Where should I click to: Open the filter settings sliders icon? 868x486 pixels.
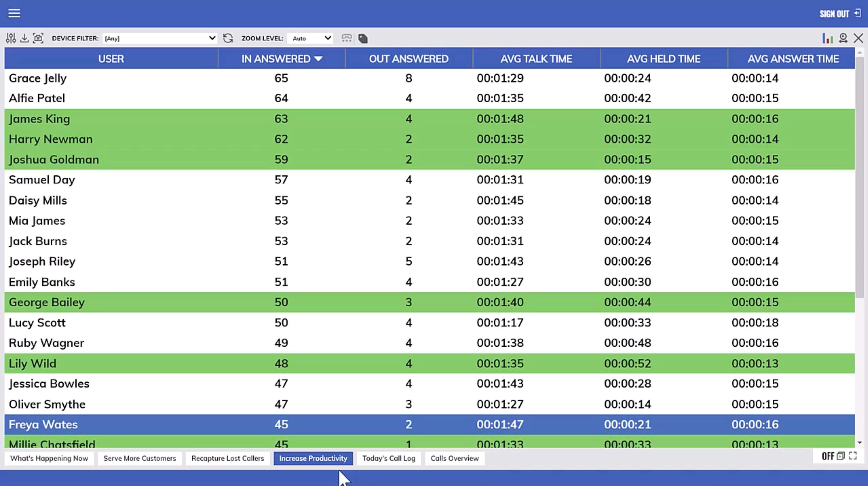click(x=11, y=38)
